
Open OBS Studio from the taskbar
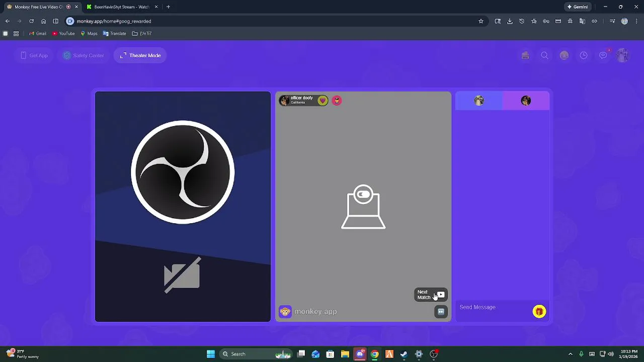coord(434,354)
